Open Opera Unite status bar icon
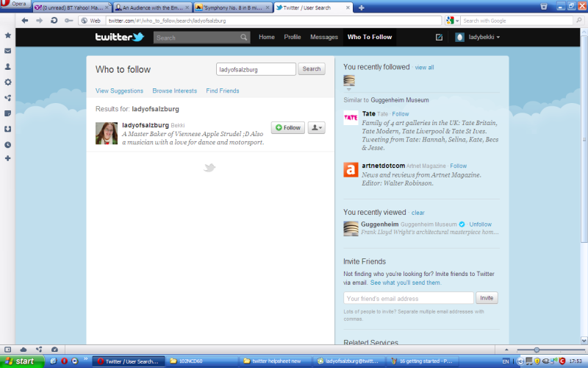The width and height of the screenshot is (588, 368). [39, 350]
